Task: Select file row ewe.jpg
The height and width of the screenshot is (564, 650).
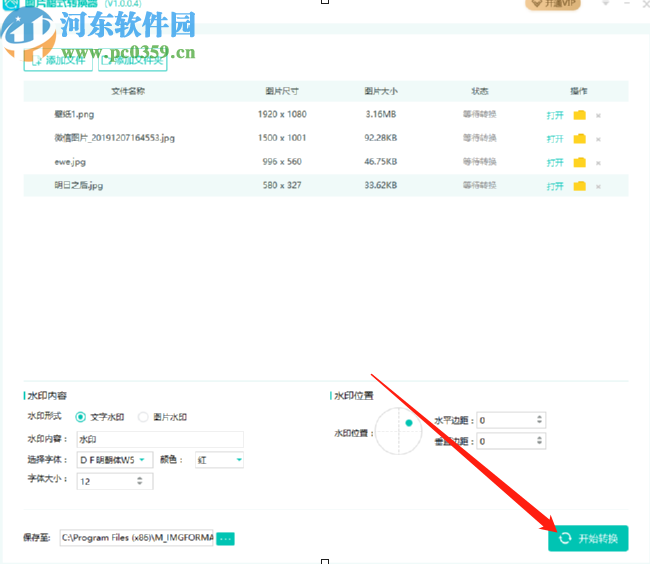Action: point(326,162)
